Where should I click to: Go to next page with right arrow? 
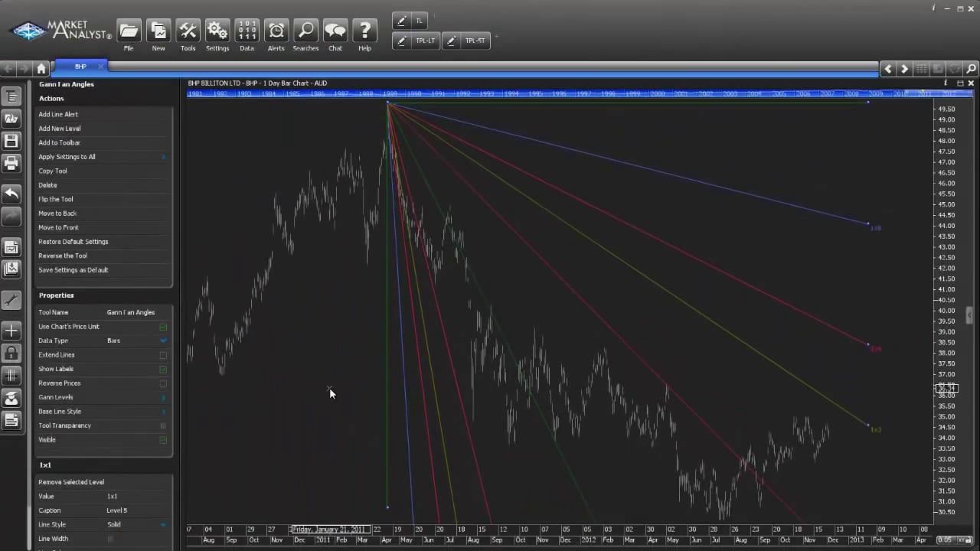904,69
